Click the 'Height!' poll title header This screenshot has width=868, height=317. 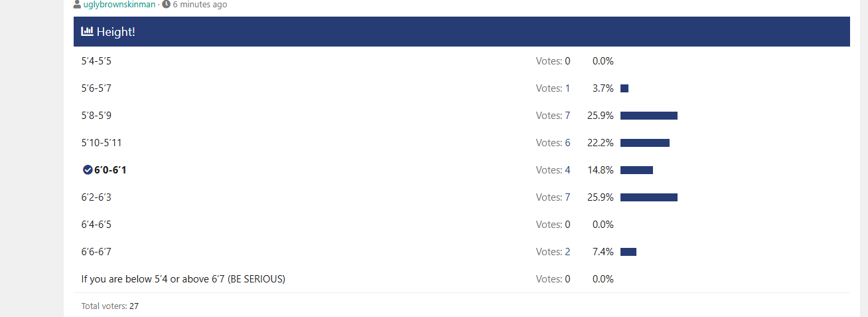tap(116, 31)
